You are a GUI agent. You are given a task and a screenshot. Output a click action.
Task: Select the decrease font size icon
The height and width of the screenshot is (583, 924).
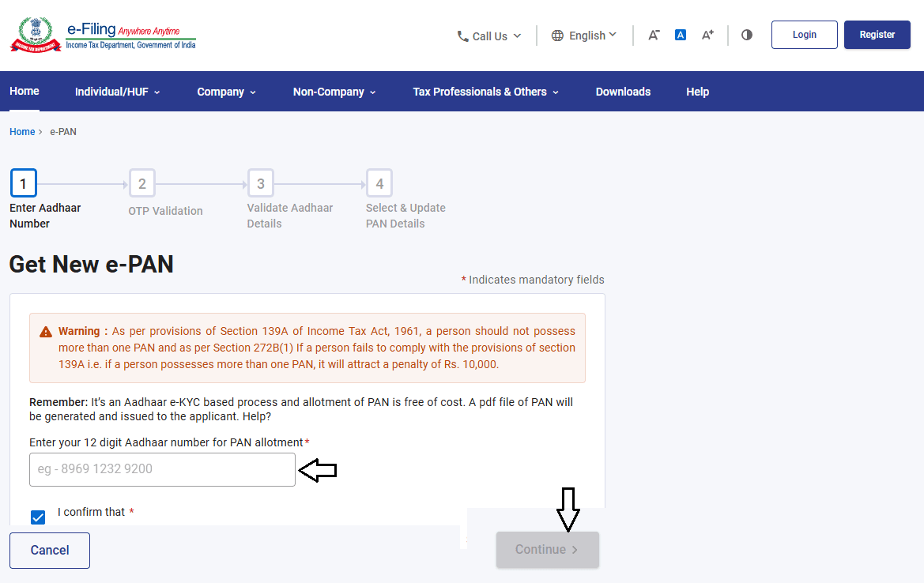coord(653,35)
